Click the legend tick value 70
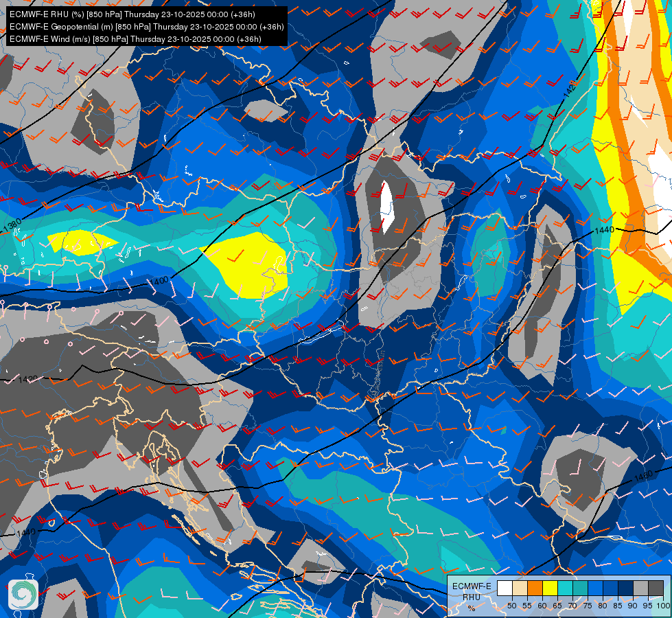 point(572,606)
